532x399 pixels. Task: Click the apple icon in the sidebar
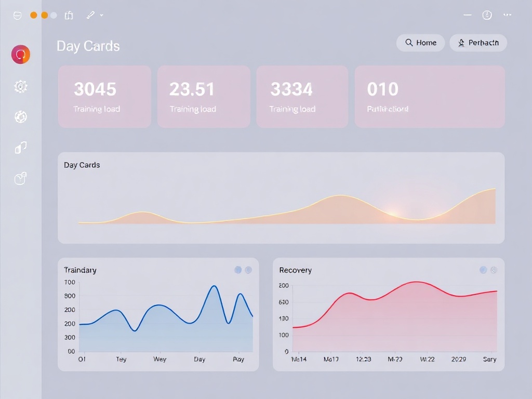[x=20, y=178]
